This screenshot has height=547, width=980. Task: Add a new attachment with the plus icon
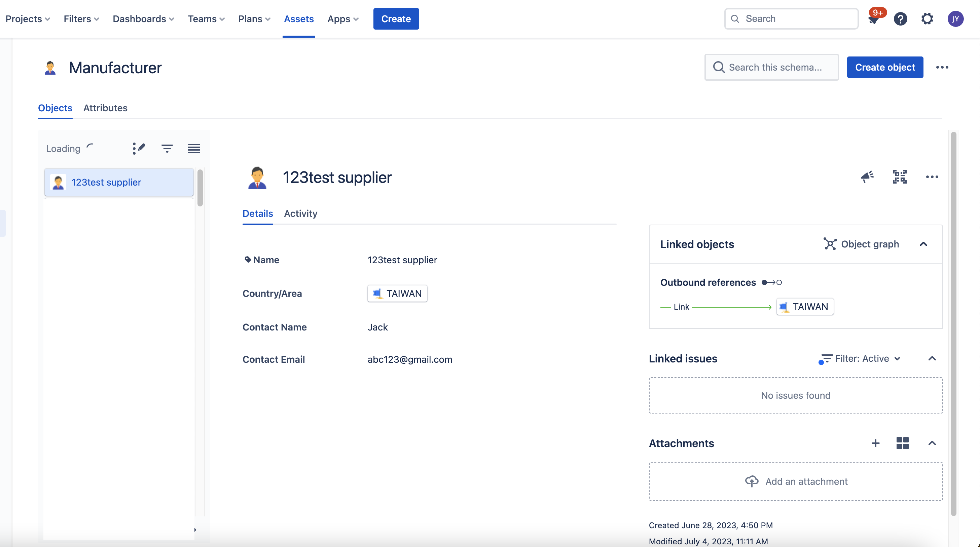[x=875, y=443]
